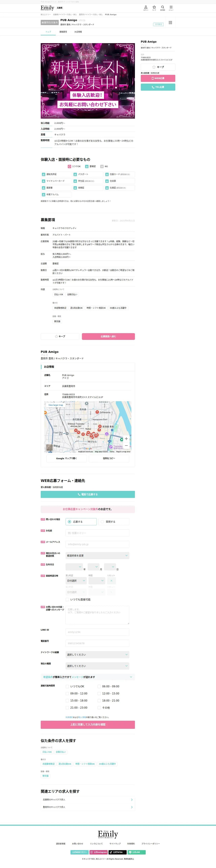The height and width of the screenshot is (868, 216).
Task: Click the LINE ID input field
Action: (x=97, y=632)
